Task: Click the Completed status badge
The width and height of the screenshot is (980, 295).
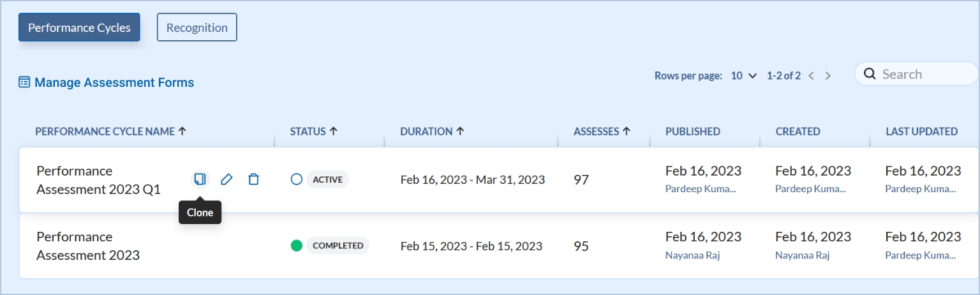Action: (338, 246)
